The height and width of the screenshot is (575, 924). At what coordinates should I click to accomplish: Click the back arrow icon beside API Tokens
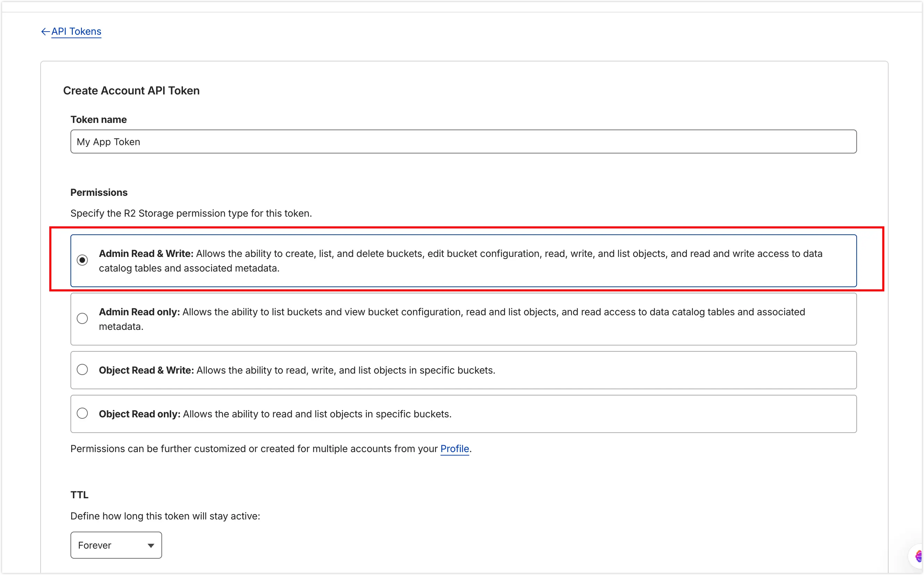pos(45,32)
